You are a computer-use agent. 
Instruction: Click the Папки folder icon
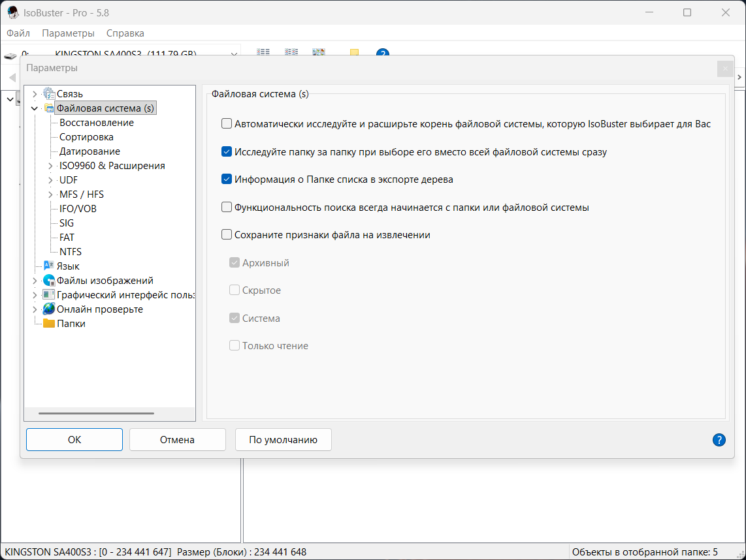coord(48,323)
